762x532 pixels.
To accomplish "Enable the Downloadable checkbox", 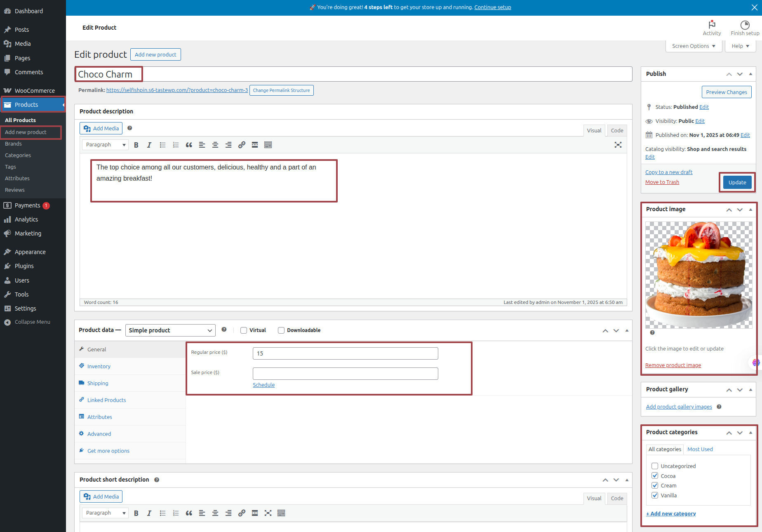I will point(281,330).
